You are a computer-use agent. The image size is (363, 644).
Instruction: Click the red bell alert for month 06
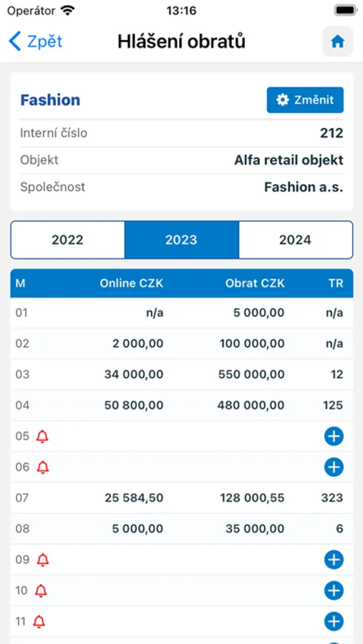pyautogui.click(x=42, y=467)
